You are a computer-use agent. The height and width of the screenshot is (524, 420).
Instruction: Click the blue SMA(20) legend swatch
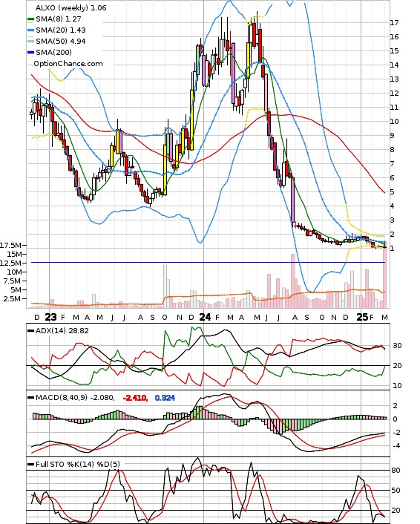pos(30,30)
